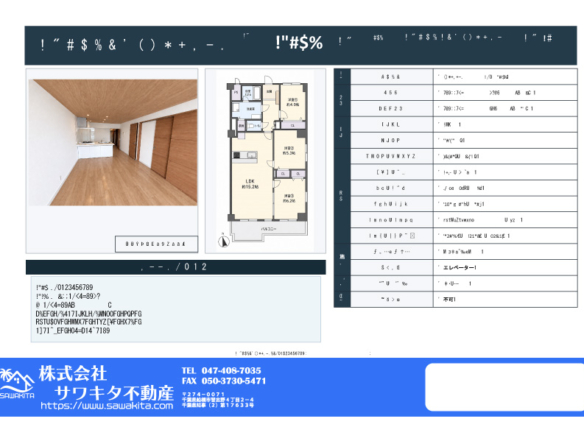This screenshot has width=584, height=438.
Task: Click the caption box below the room photo
Action: pos(156,244)
